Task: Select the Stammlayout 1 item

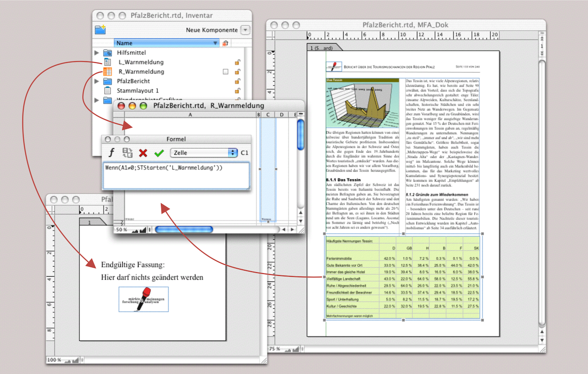Action: pyautogui.click(x=138, y=91)
